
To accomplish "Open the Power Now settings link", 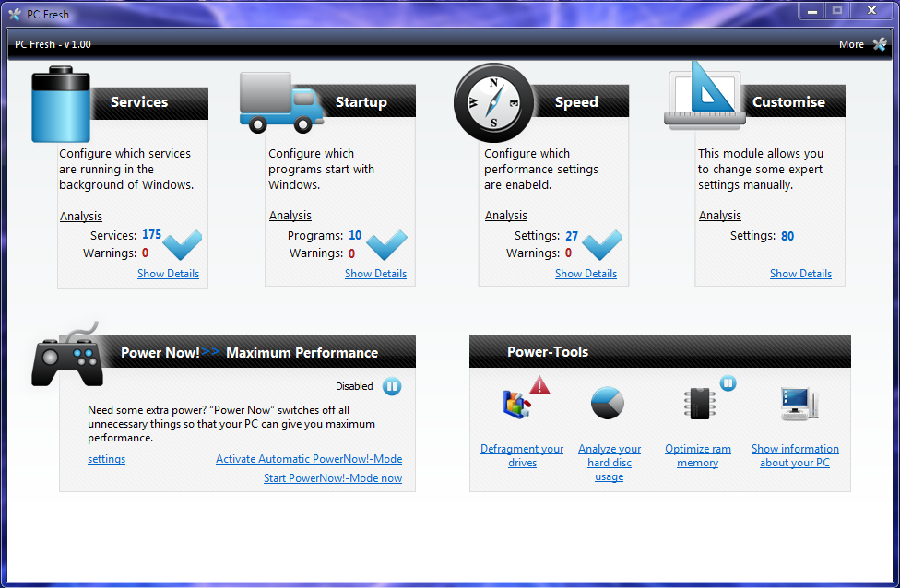I will coord(106,459).
